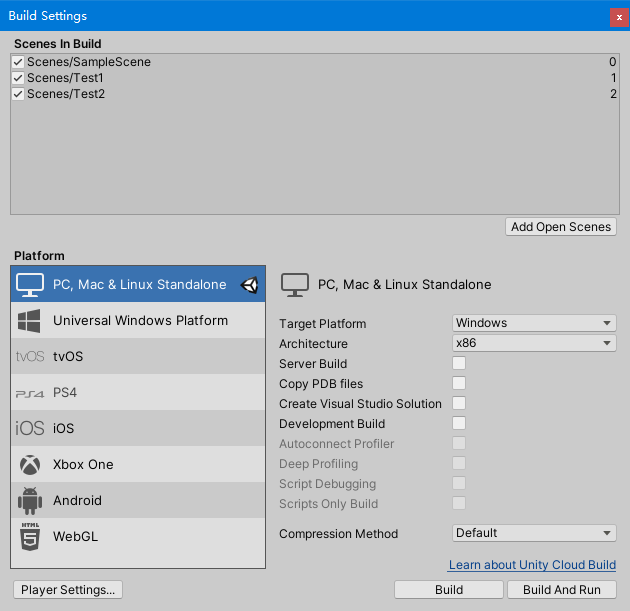This screenshot has width=630, height=611.
Task: Click the PS4 logo icon
Action: 30,393
